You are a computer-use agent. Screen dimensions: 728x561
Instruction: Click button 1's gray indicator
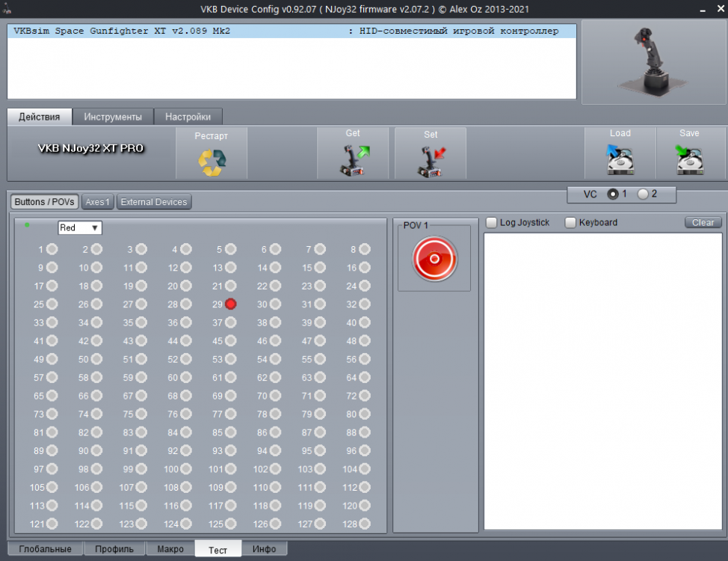coord(51,249)
